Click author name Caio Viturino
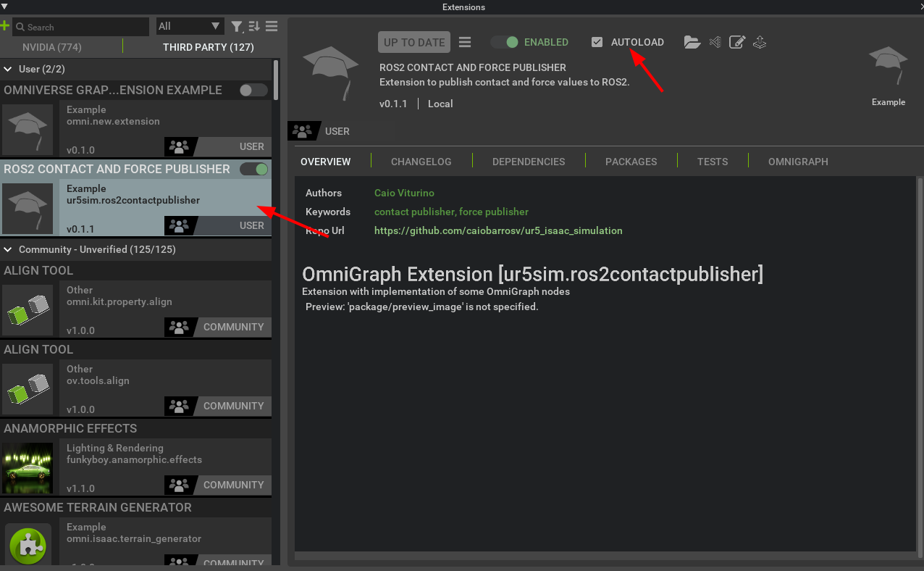Screen dimensions: 924x571 click(404, 193)
